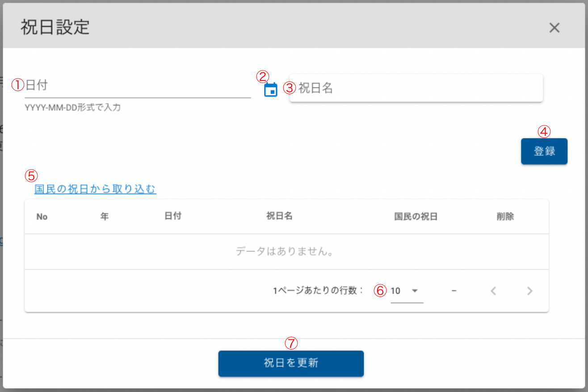Select the 祝日名 table column header
588x392 pixels.
click(x=279, y=217)
